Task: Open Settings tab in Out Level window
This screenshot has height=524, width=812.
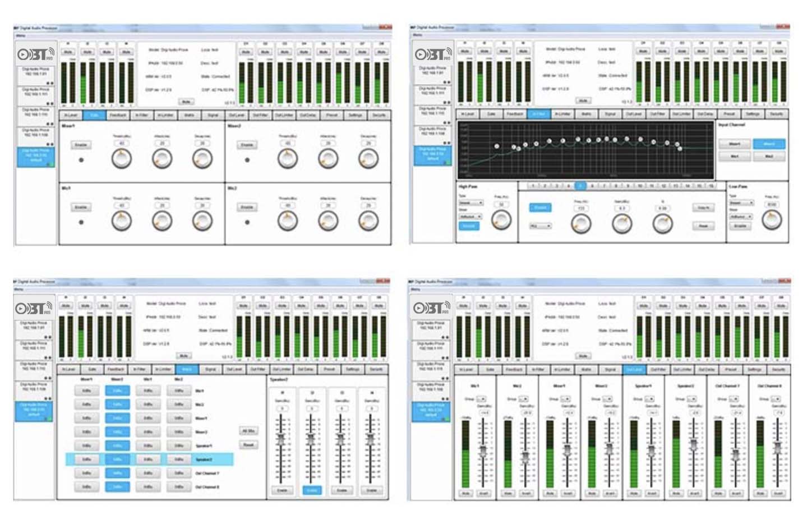Action: point(755,369)
